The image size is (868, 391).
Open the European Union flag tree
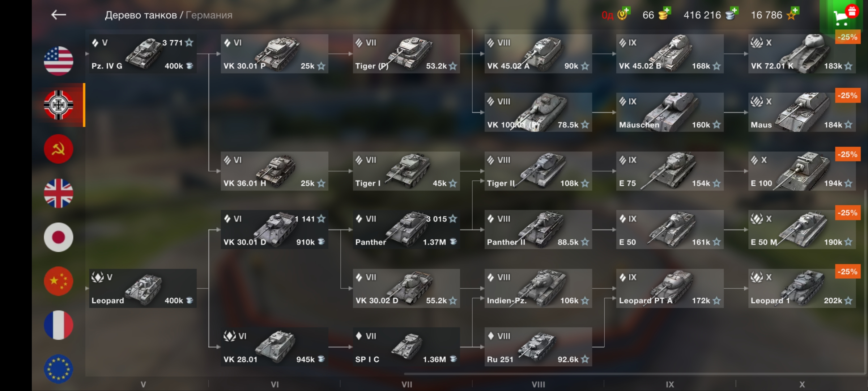59,369
